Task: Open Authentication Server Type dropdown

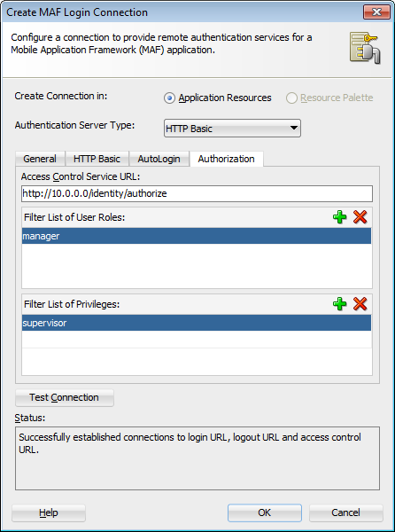Action: [232, 129]
